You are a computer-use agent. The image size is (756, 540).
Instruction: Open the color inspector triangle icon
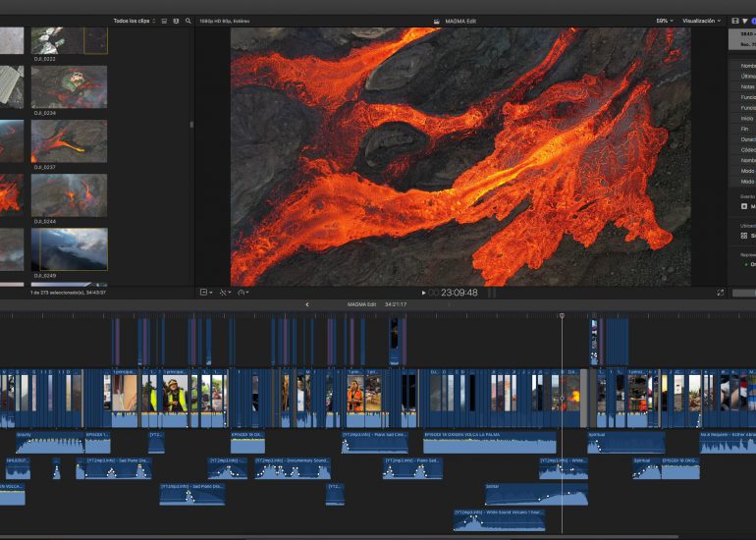[745, 21]
